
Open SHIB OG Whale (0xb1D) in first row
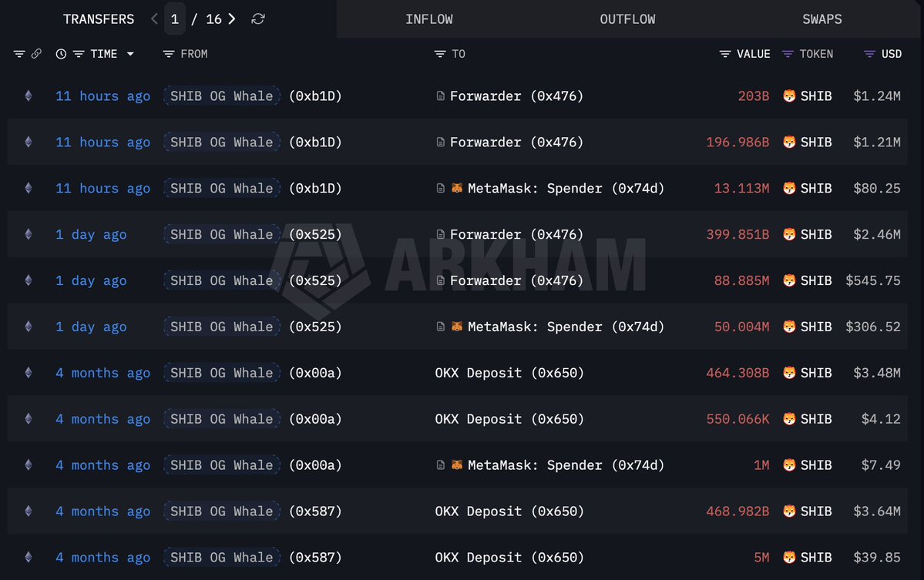pos(221,96)
